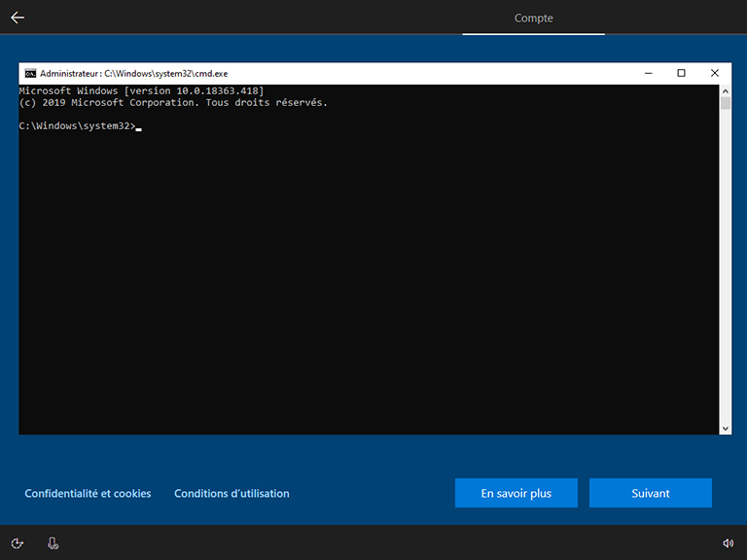Image resolution: width=747 pixels, height=560 pixels.
Task: Toggle the Cortana microphone icon
Action: (x=53, y=543)
